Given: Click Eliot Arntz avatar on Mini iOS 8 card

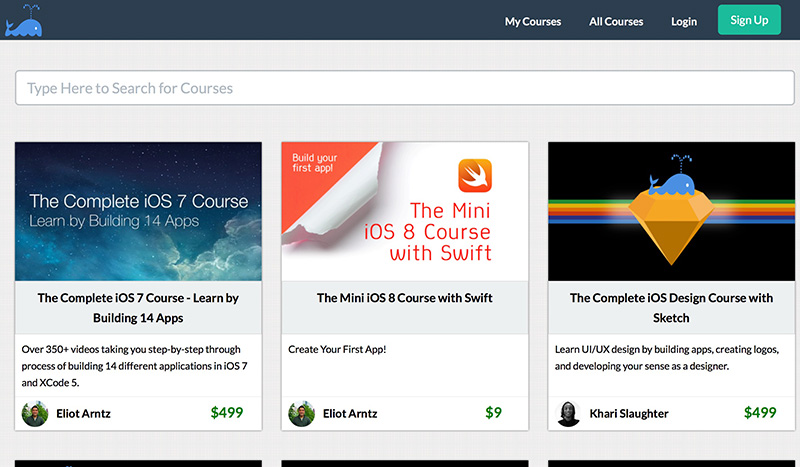Looking at the screenshot, I should click(x=302, y=413).
